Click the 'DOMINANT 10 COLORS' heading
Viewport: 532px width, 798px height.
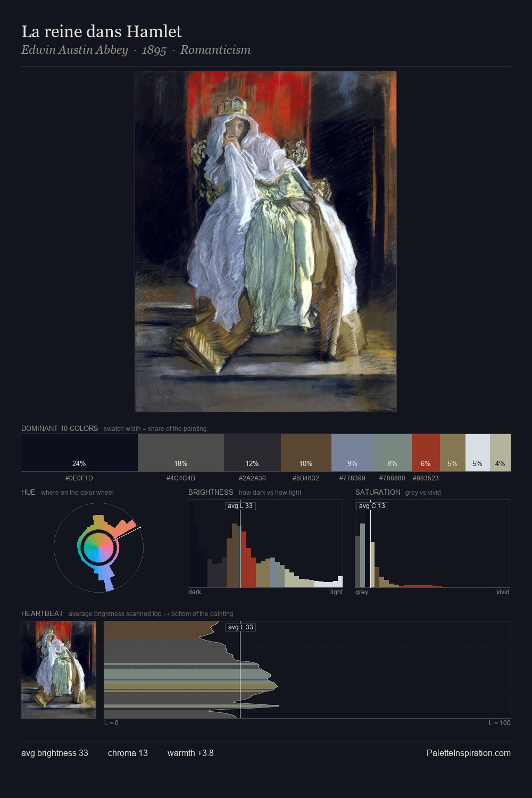pyautogui.click(x=60, y=428)
